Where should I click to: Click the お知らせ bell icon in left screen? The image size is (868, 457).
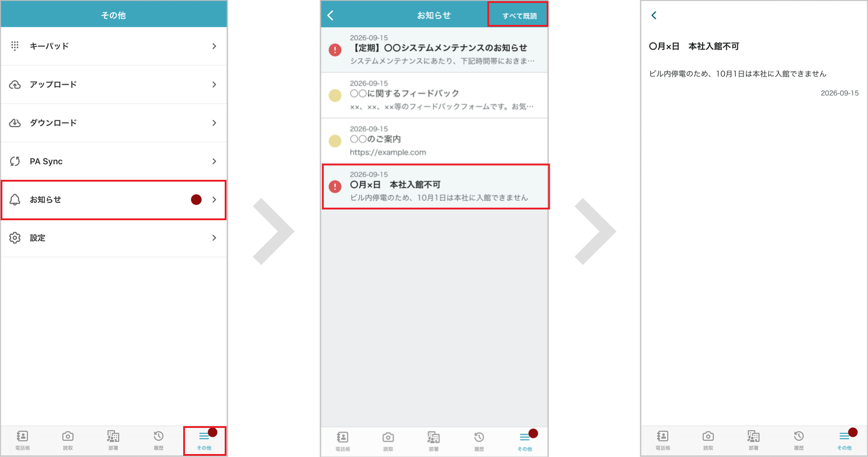[x=15, y=199]
